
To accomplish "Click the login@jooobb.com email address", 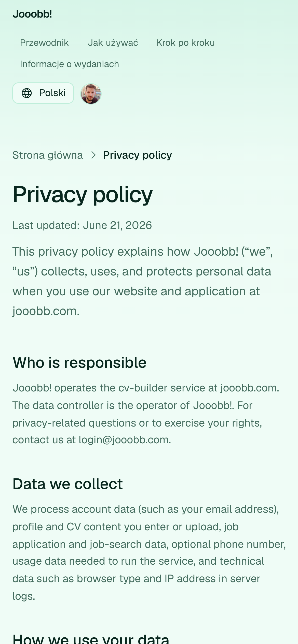I will [x=124, y=440].
